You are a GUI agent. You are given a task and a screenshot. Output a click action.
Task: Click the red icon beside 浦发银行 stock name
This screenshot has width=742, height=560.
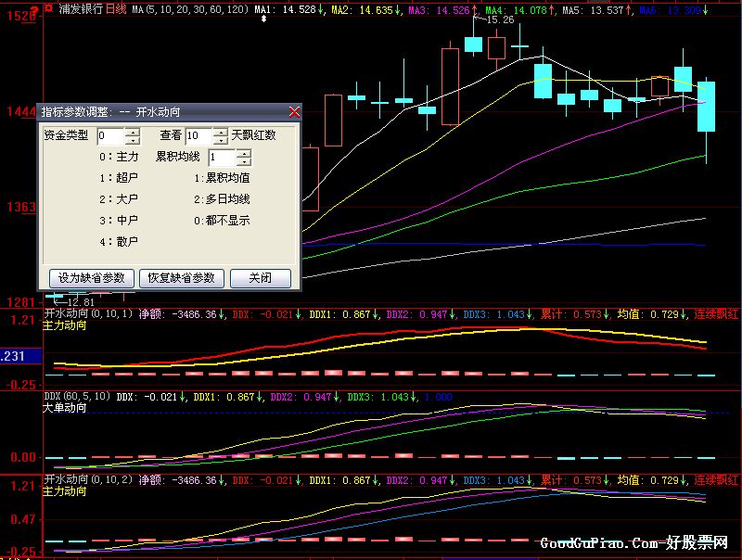48,8
